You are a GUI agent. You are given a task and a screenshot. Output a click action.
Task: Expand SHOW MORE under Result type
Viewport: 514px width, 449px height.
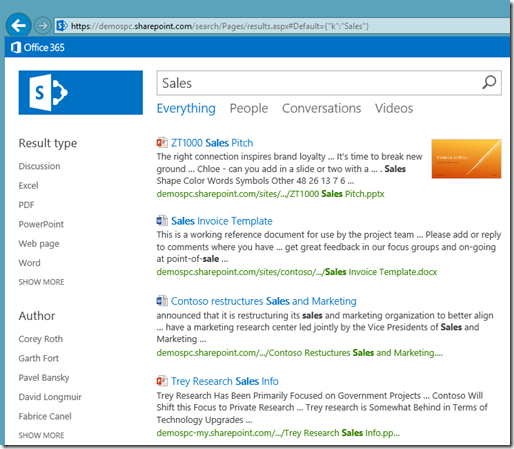point(41,282)
